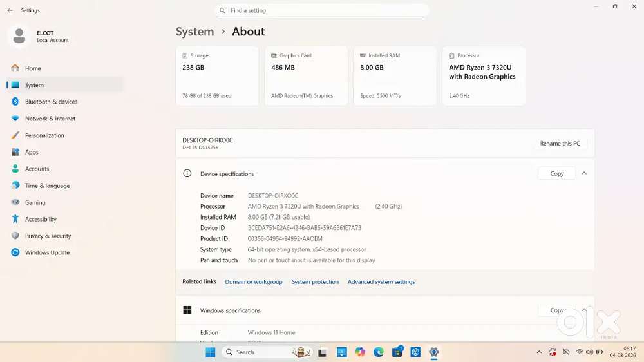Select the System monitor icon in sidebar
Screen dimensions: 644x362
pos(15,84)
